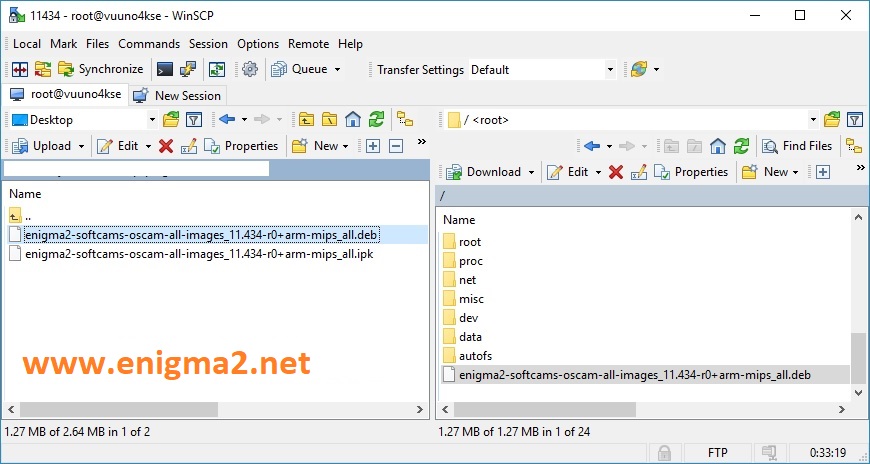
Task: Go to local home directory icon
Action: (353, 119)
